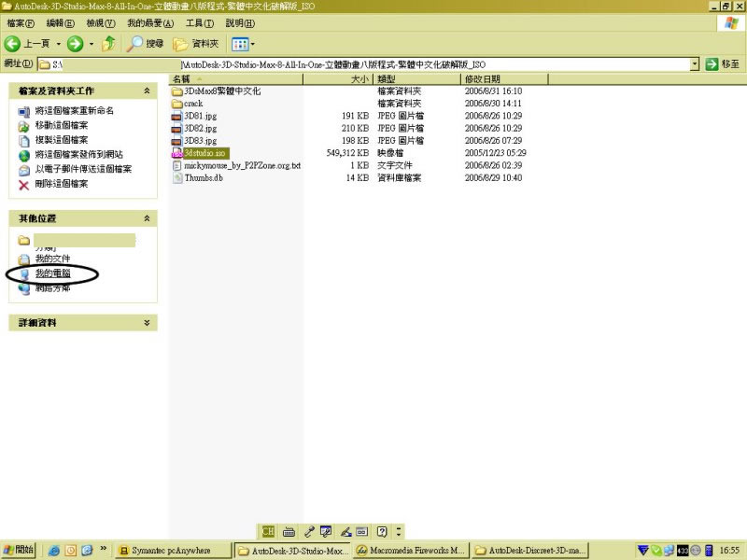Open the 檢視(V) menu

(101, 22)
